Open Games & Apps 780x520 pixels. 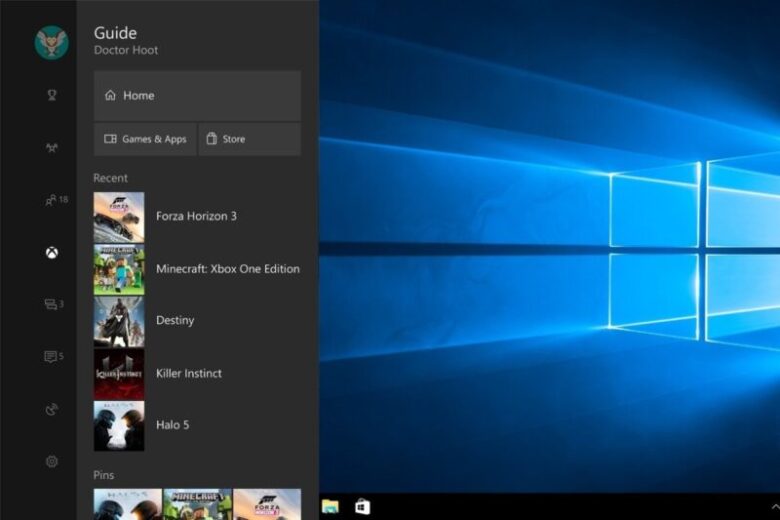(145, 139)
